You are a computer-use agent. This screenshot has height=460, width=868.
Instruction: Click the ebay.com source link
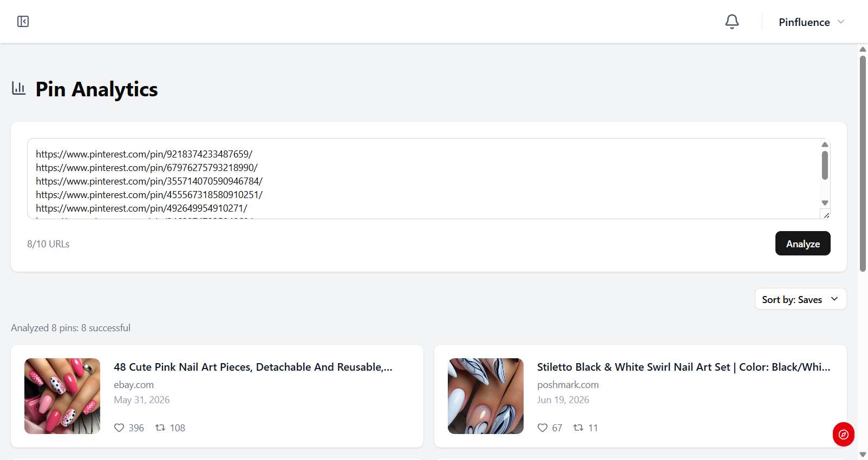tap(134, 385)
